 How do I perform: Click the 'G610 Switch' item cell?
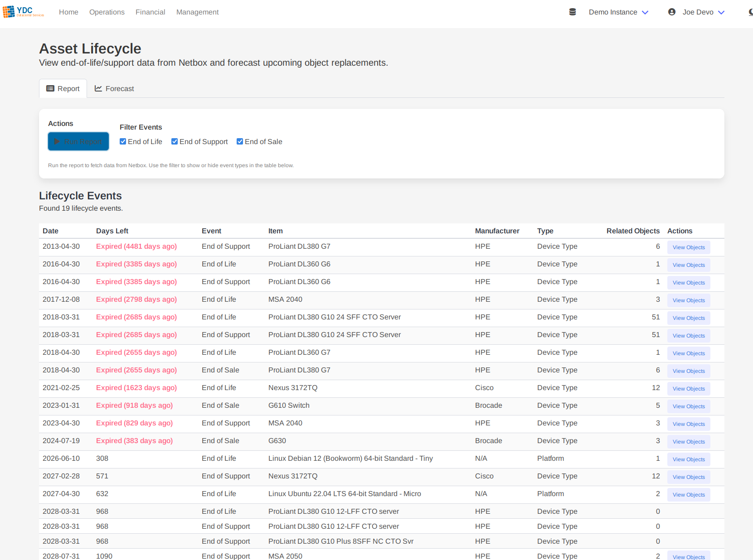(289, 406)
